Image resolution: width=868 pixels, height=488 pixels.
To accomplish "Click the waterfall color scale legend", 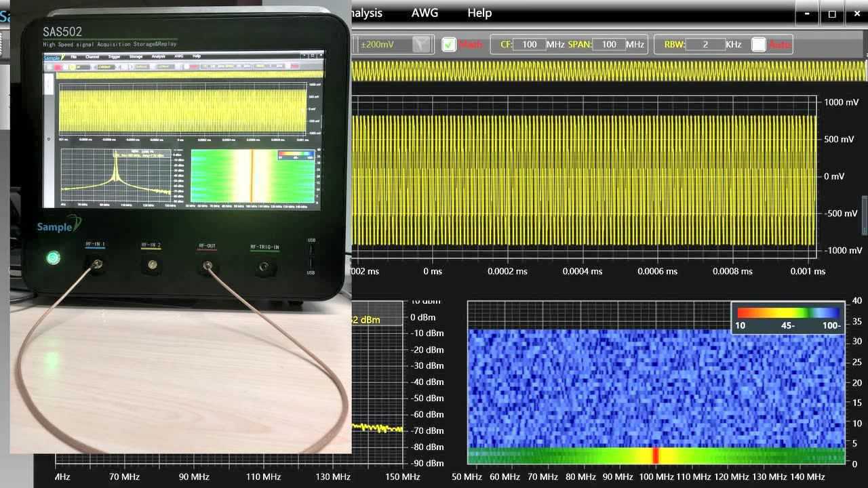I will click(789, 318).
